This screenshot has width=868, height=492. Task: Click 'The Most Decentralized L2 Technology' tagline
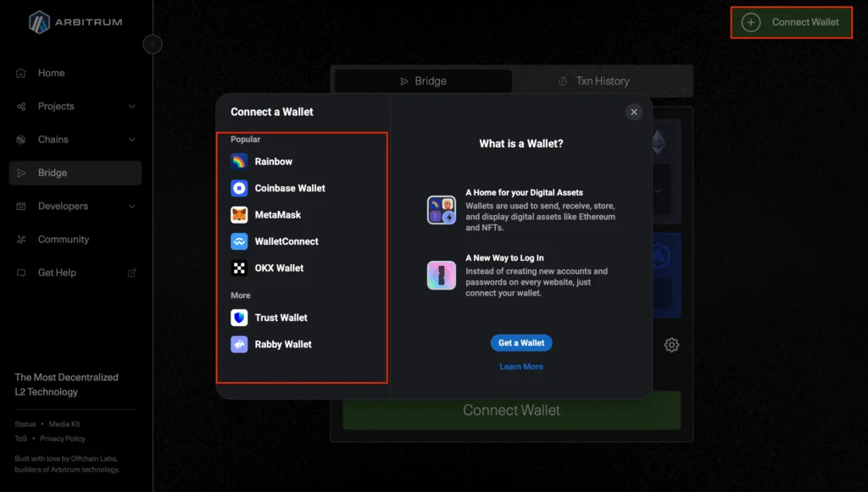point(66,384)
